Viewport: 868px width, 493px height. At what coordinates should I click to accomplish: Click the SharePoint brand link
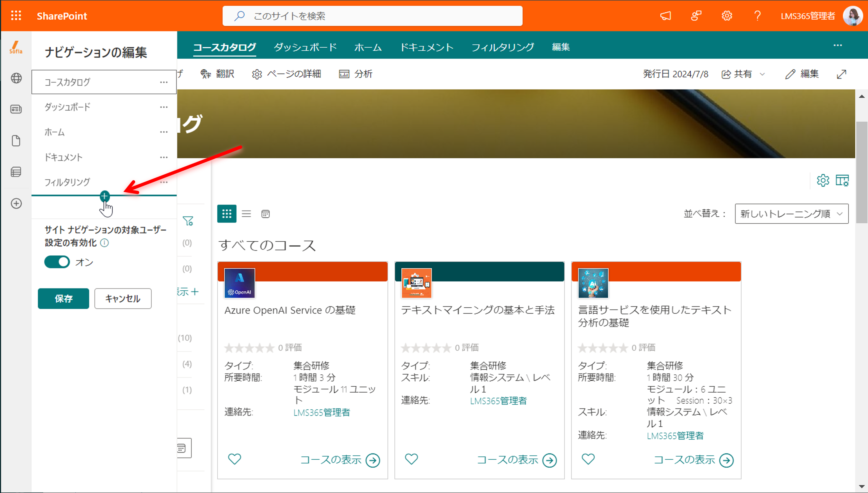pyautogui.click(x=62, y=16)
